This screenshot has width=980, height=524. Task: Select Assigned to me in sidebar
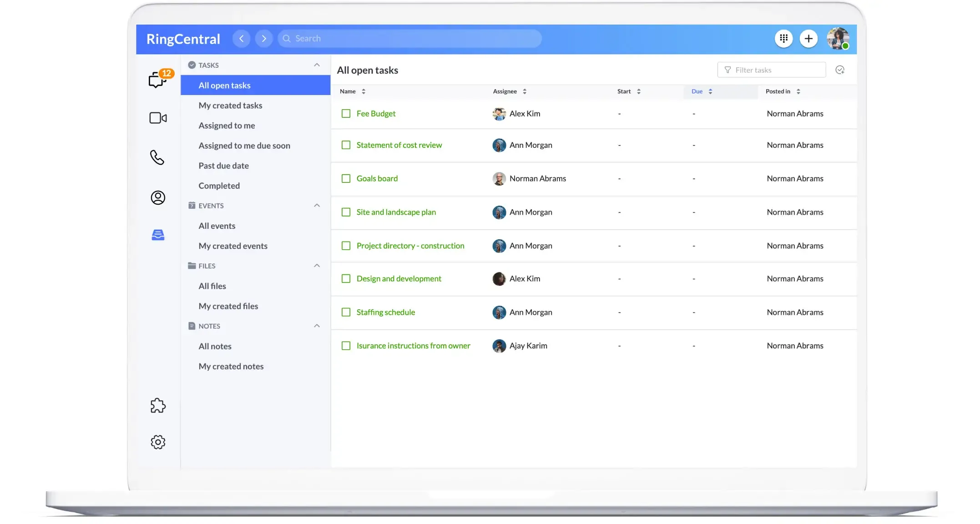(x=227, y=126)
